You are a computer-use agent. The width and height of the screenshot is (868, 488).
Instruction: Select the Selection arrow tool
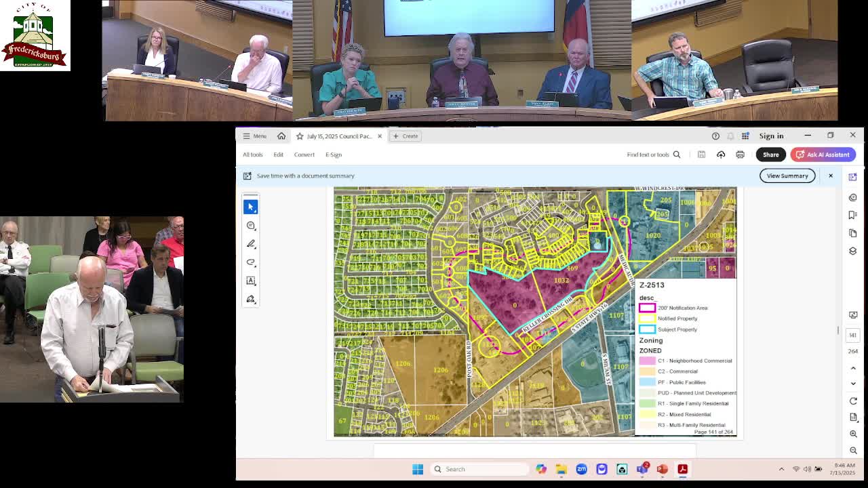[250, 207]
